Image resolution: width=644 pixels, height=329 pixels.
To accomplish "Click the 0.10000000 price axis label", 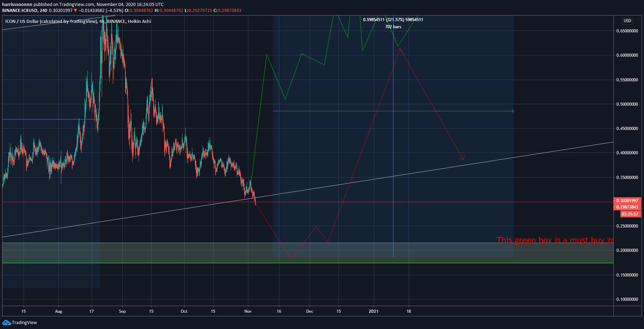I will coord(627,299).
